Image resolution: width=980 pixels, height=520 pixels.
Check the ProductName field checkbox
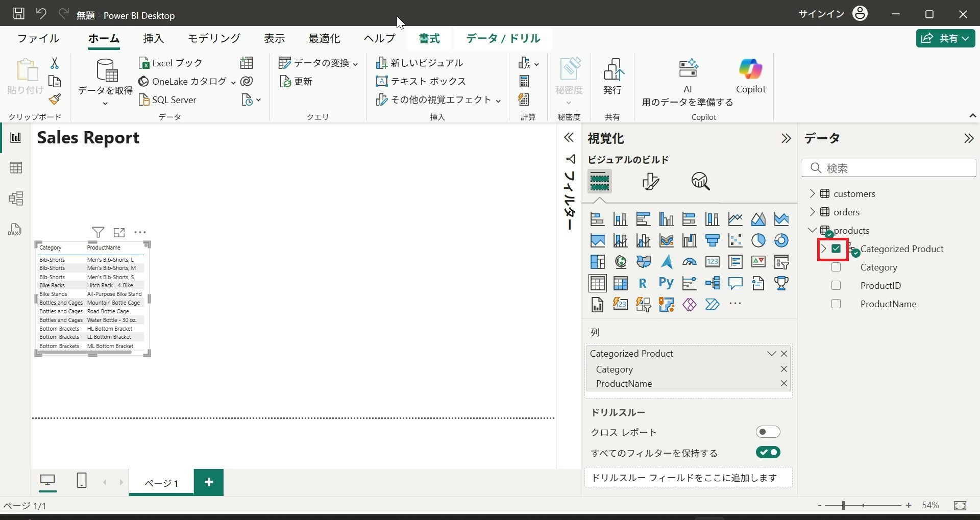[836, 304]
